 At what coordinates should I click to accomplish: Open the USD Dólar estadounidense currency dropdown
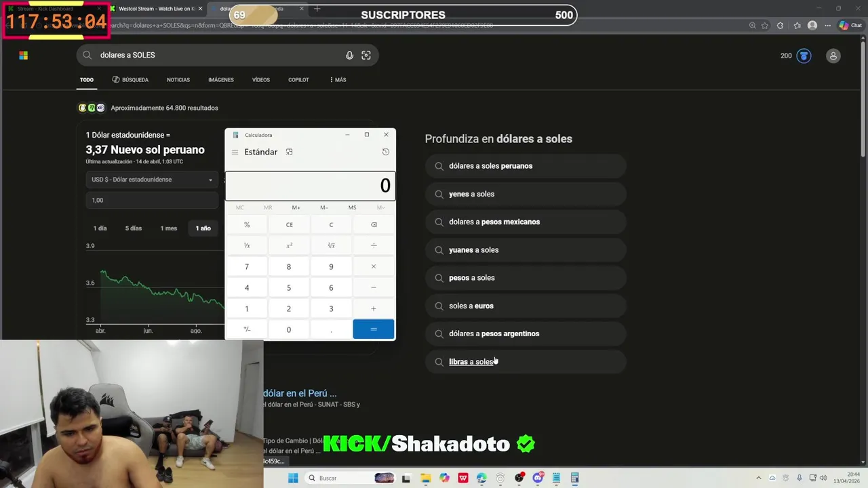coord(152,180)
